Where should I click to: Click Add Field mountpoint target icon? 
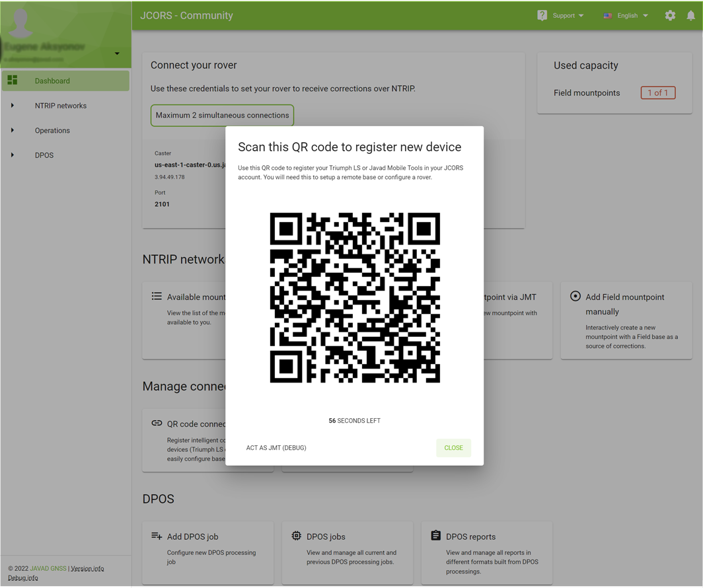click(x=575, y=296)
